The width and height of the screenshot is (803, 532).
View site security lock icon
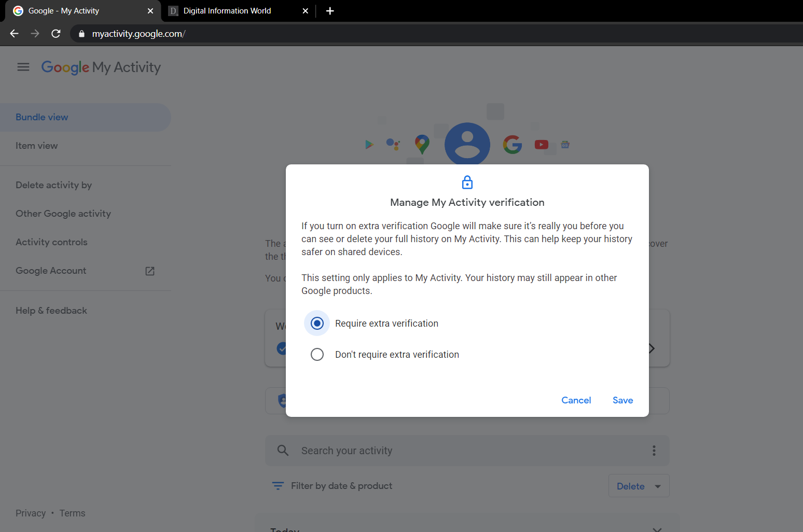81,34
